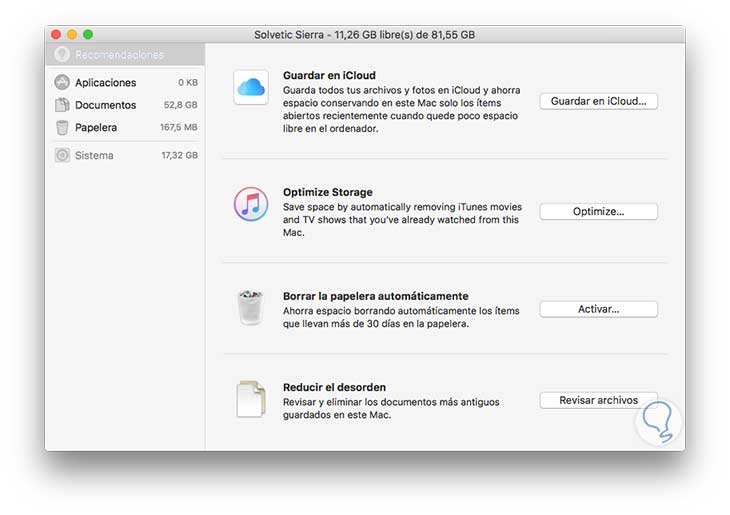Click the Sistema gear icon in sidebar
730x515 pixels.
click(x=62, y=155)
